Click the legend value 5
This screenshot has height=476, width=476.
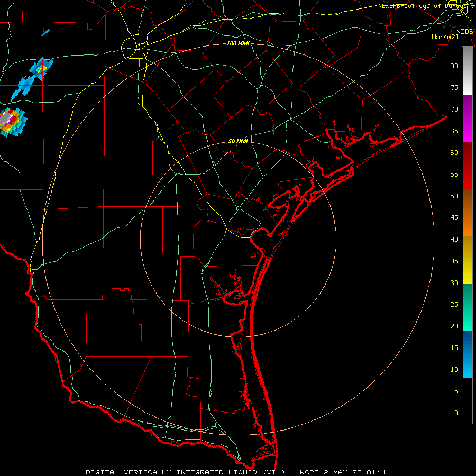(456, 391)
